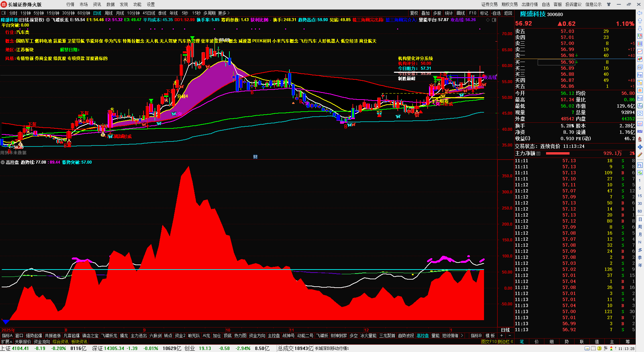The height and width of the screenshot is (352, 644).
Task: Click the − zoom out button
Action: coord(510,336)
